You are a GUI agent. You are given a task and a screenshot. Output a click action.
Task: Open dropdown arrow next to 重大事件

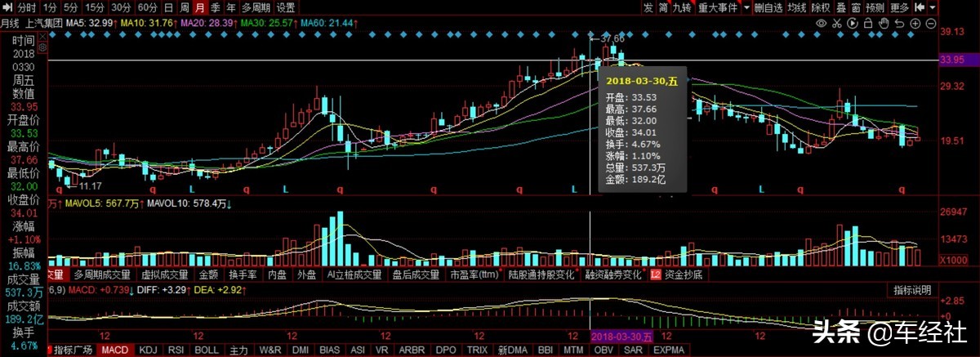click(x=746, y=7)
